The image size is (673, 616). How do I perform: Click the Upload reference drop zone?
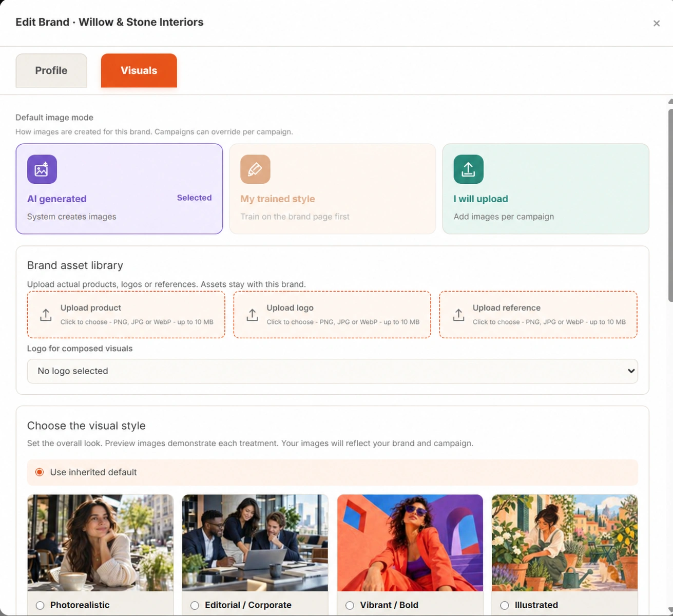[538, 315]
